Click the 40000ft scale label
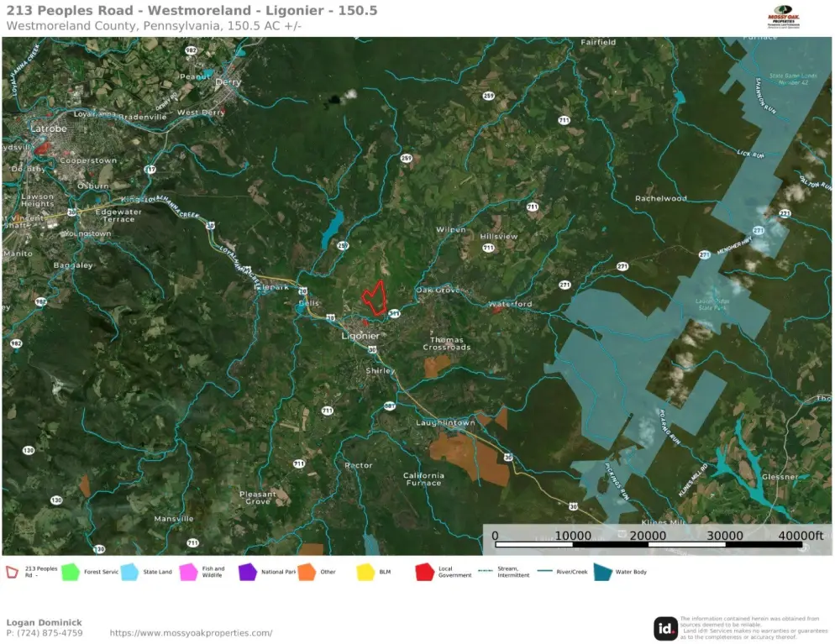The height and width of the screenshot is (644, 835). click(x=801, y=535)
